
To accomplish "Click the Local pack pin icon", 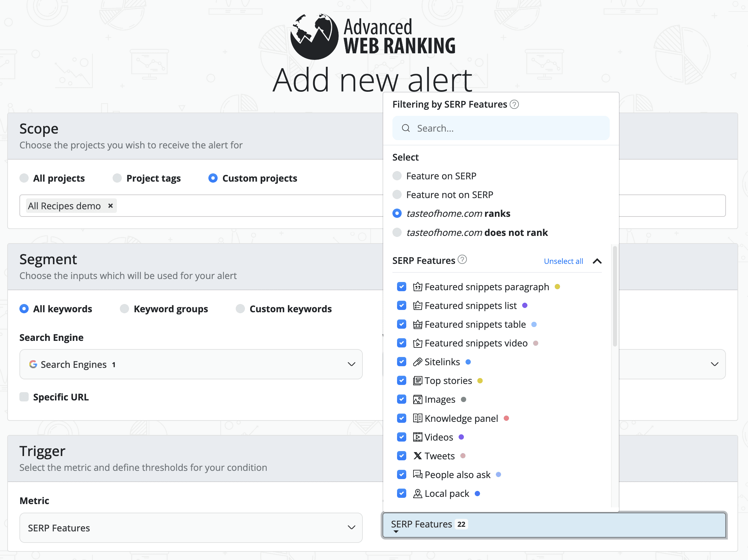I will (417, 494).
